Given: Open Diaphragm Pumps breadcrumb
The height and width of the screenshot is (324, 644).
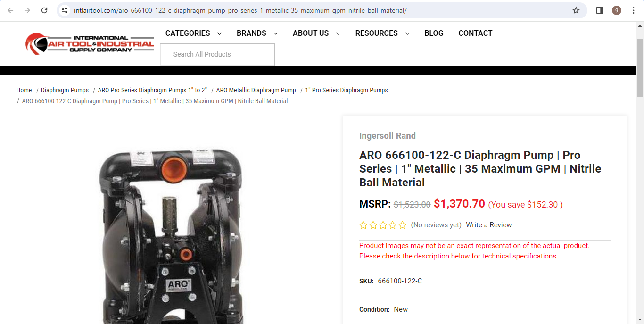Looking at the screenshot, I should [x=65, y=90].
